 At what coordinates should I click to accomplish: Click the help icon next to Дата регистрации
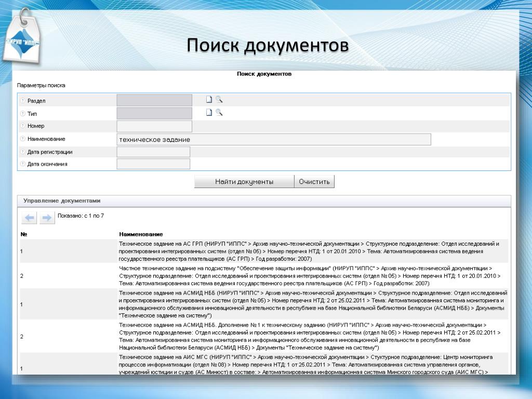23,152
